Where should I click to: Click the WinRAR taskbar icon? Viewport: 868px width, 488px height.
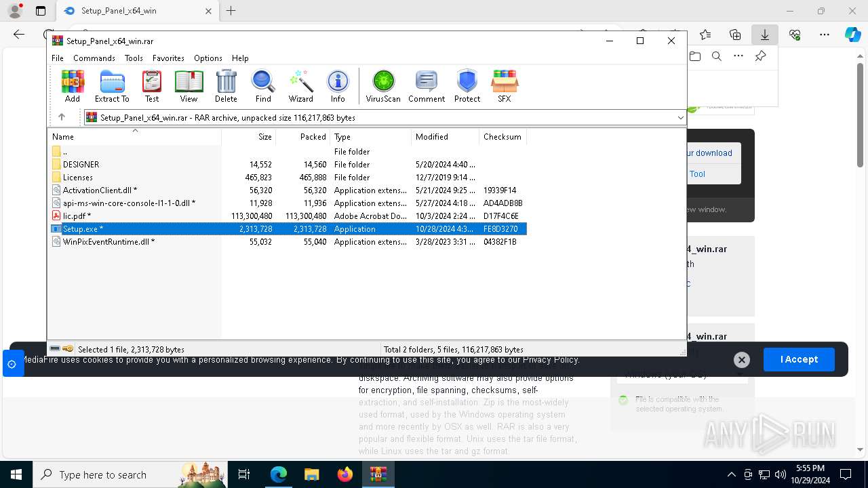coord(378,474)
